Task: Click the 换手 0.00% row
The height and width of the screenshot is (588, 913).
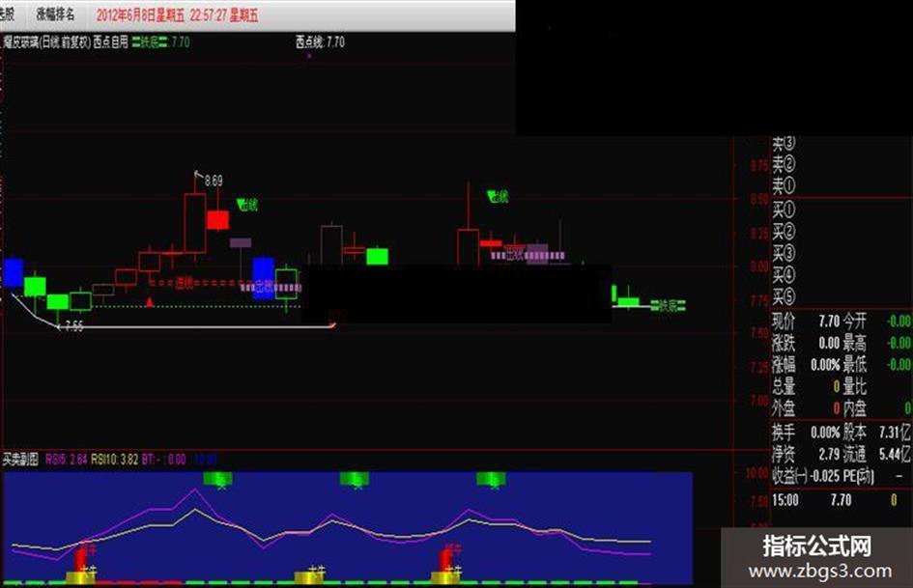Action: click(x=806, y=432)
